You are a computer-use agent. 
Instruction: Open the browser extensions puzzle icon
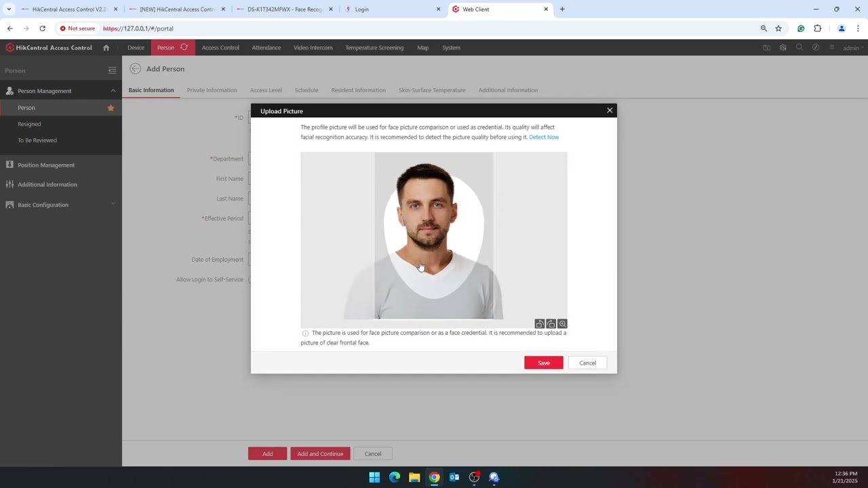[x=817, y=28]
